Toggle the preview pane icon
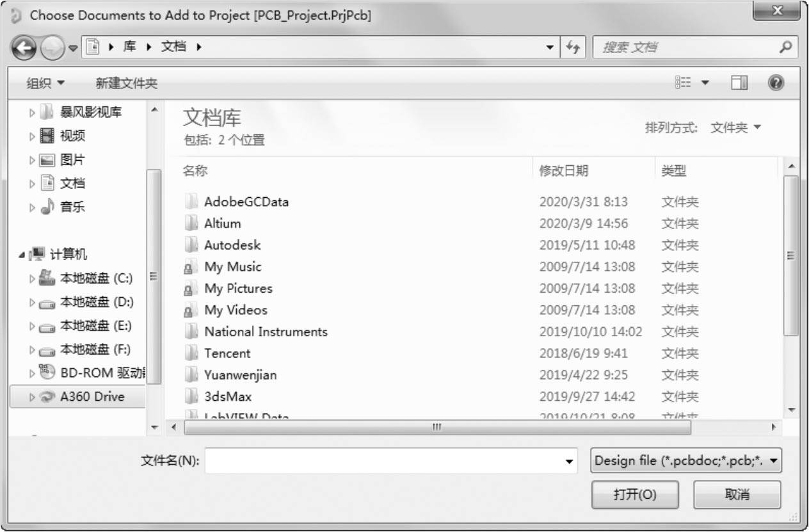Screen dimensions: 809x532 (x=740, y=83)
